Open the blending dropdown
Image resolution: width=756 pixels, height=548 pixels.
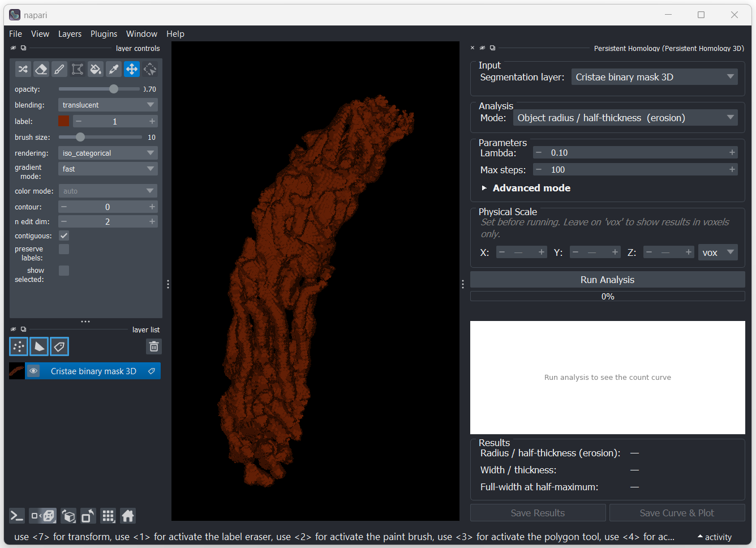[x=108, y=105]
